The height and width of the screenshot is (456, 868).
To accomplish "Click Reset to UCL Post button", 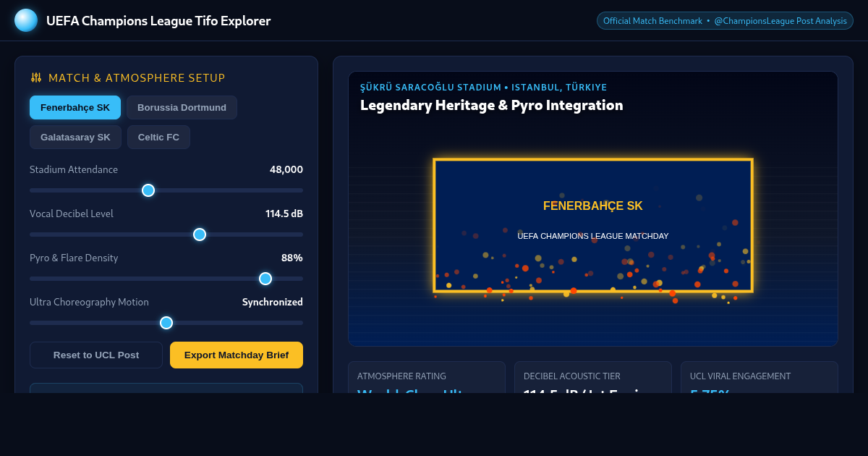I will tap(96, 355).
